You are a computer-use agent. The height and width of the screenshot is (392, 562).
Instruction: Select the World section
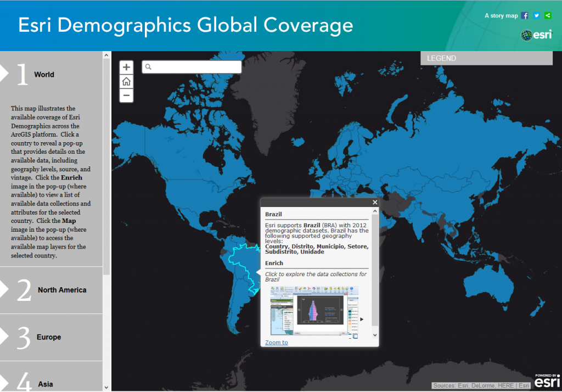coord(51,75)
